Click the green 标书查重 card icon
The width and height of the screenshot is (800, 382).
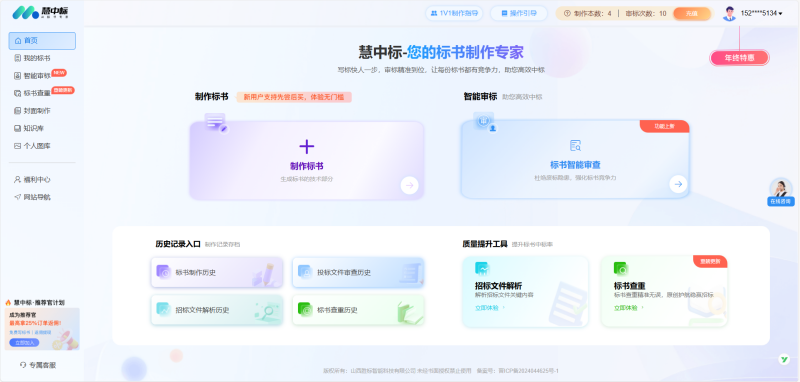pyautogui.click(x=621, y=269)
